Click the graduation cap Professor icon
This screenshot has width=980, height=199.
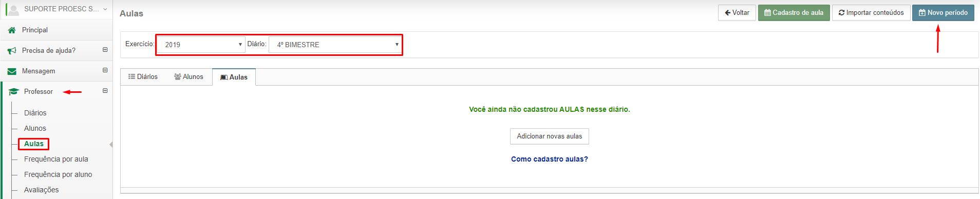14,92
